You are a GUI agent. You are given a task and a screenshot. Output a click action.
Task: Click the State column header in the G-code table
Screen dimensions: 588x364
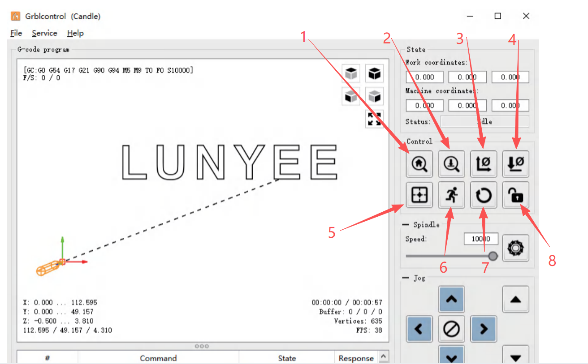pos(287,358)
